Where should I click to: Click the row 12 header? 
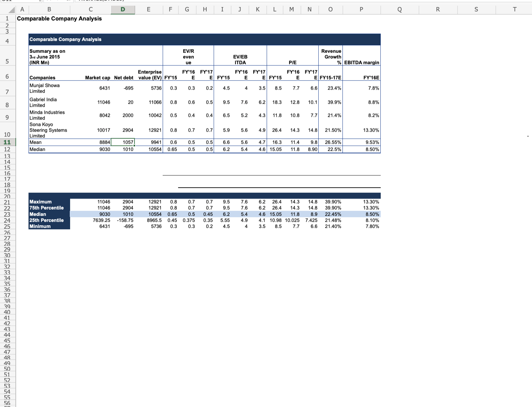coord(7,149)
